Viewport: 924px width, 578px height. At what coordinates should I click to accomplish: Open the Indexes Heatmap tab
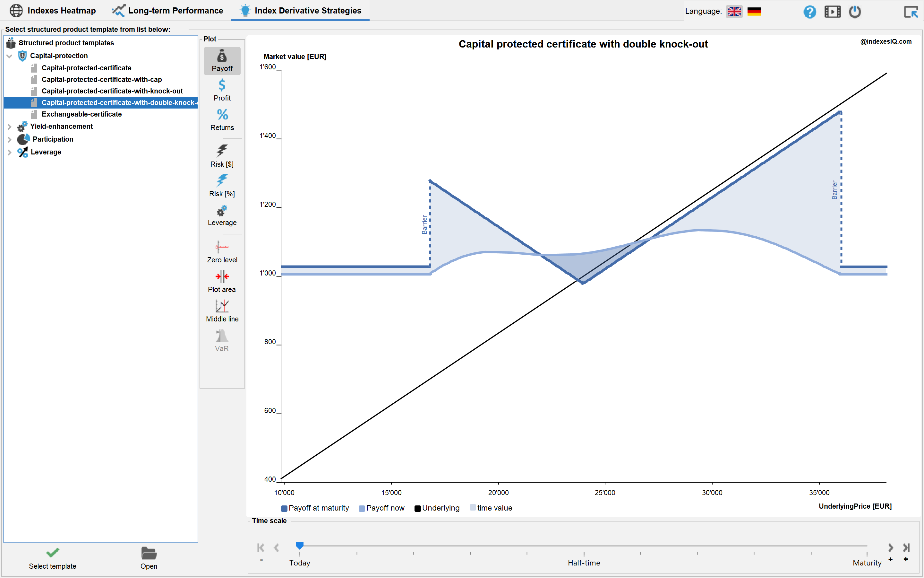53,11
